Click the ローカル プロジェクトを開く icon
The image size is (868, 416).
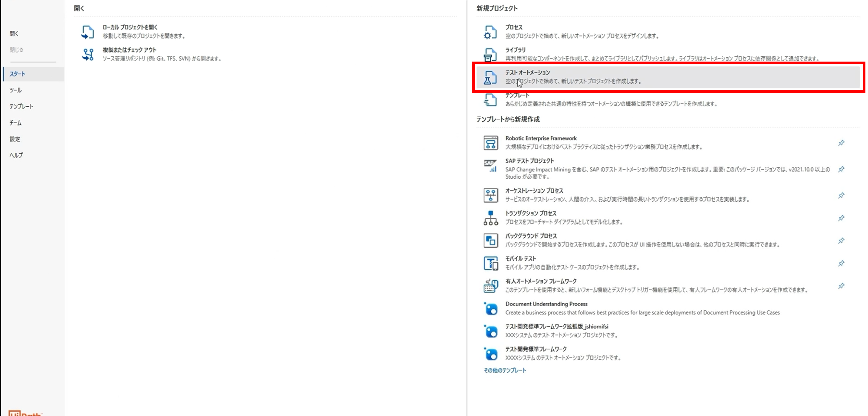click(88, 32)
